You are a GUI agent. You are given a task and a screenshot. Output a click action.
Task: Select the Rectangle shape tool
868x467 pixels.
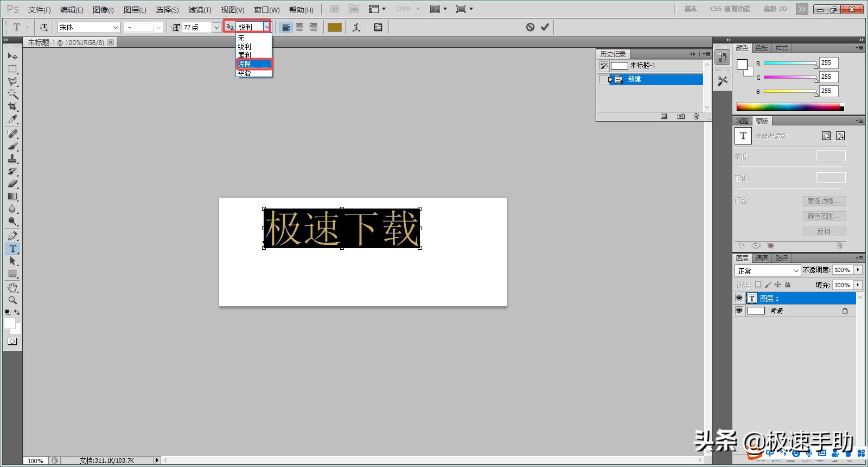click(x=12, y=273)
